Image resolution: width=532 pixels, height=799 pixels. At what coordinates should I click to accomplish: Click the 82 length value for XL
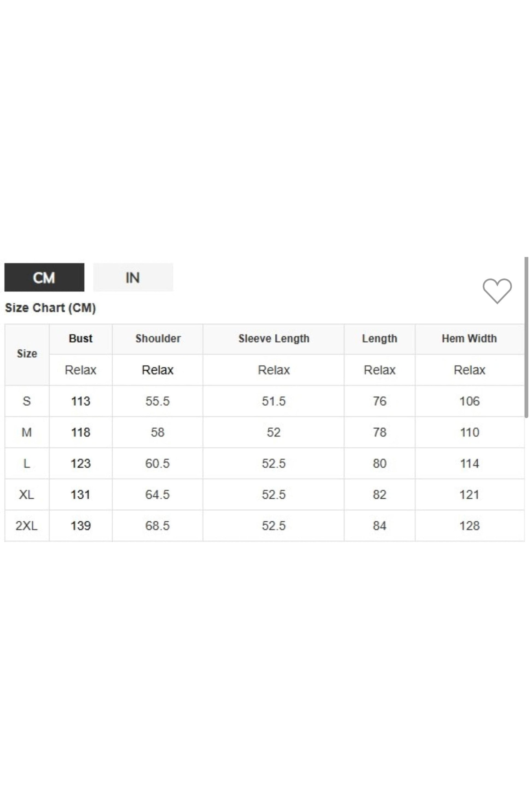379,495
